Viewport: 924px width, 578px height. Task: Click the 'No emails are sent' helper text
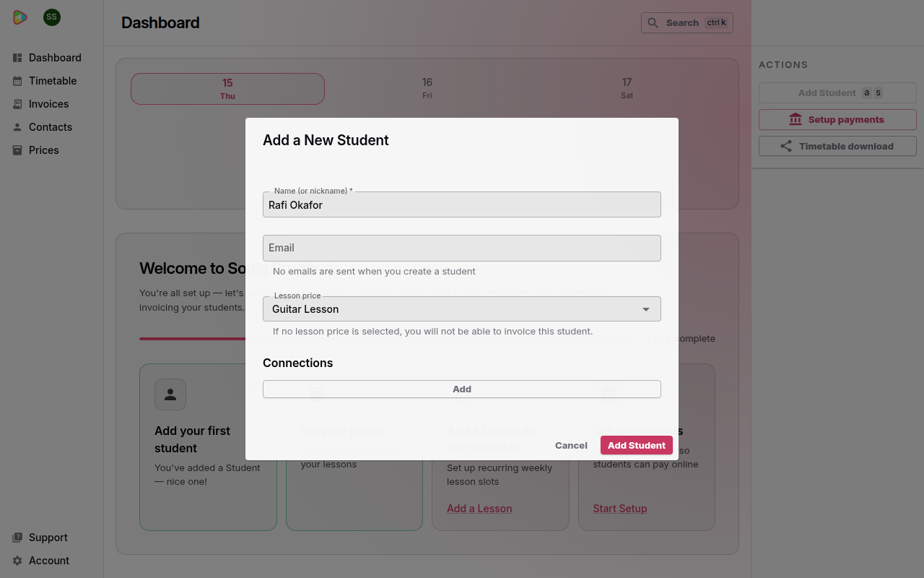(374, 272)
